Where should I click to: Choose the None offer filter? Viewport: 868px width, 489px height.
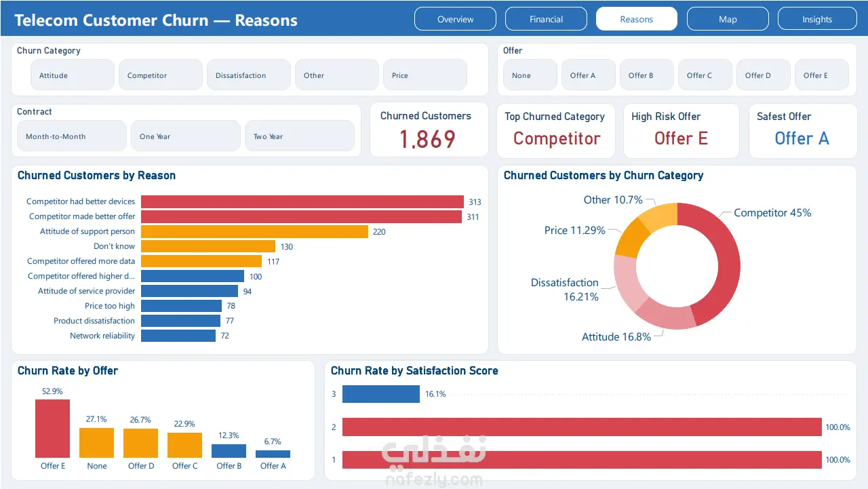click(x=530, y=75)
